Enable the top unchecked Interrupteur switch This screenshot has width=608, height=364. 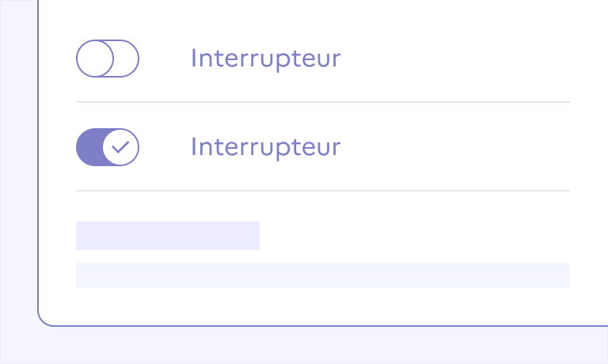pyautogui.click(x=108, y=59)
